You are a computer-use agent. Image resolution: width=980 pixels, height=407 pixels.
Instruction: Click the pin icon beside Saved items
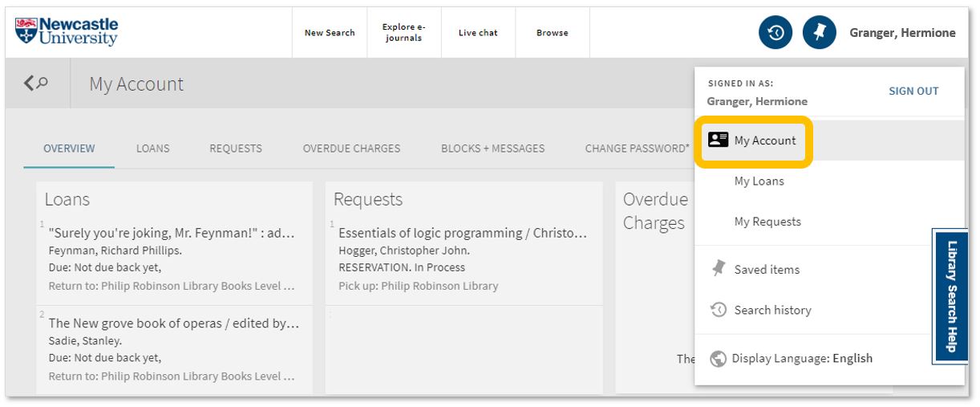click(x=719, y=270)
